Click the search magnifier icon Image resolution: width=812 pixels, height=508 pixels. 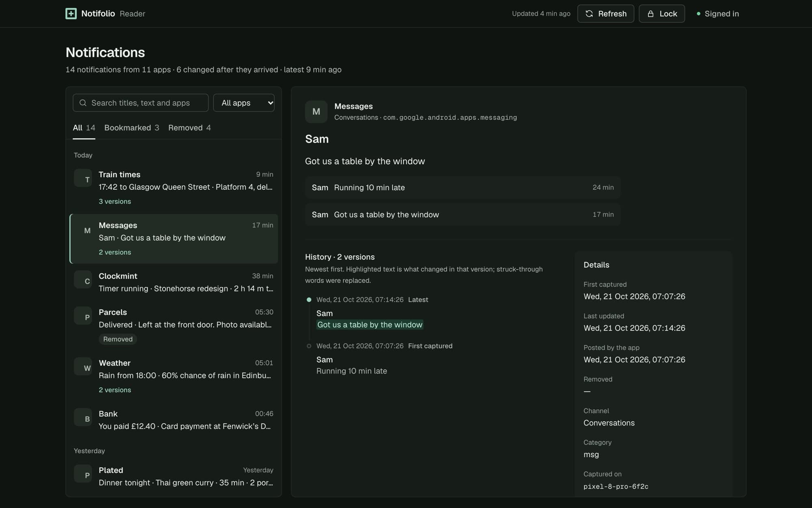coord(83,103)
